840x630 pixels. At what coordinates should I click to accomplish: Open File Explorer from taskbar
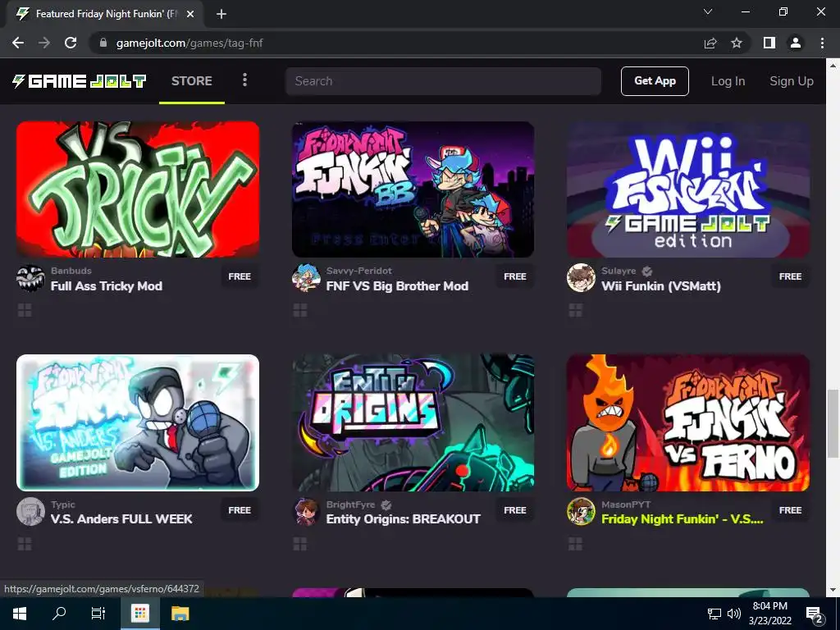tap(180, 614)
